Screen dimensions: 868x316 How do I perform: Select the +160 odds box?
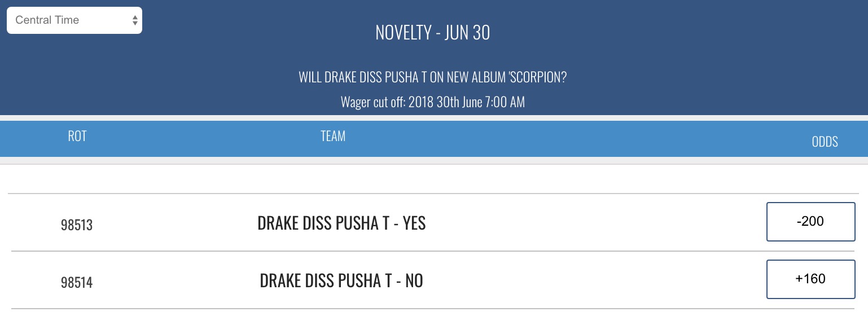(810, 279)
